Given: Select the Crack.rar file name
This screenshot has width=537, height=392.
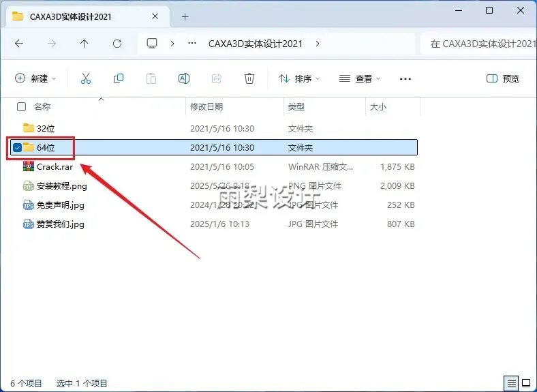Looking at the screenshot, I should point(55,167).
